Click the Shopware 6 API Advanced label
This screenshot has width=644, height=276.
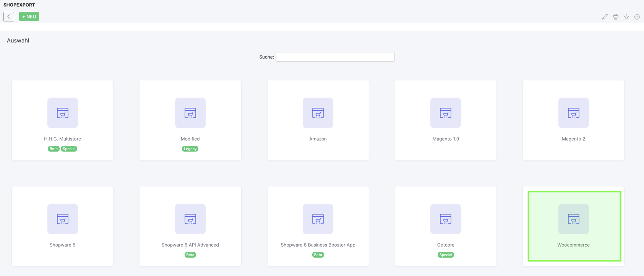[x=190, y=245]
